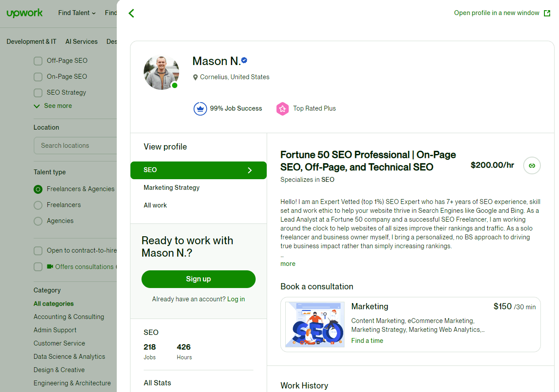Click the blue verified badge beside Mason N.
Screen dimensions: 559x392
244,60
